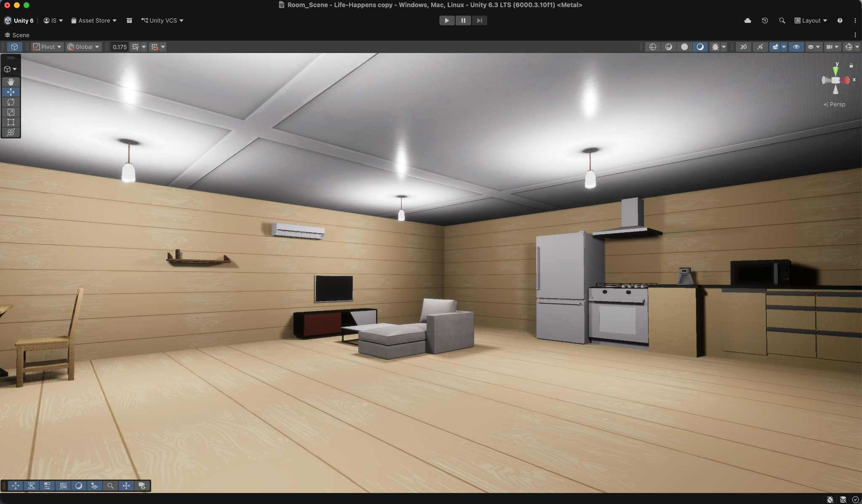Toggle scene audio mute button

pyautogui.click(x=760, y=47)
